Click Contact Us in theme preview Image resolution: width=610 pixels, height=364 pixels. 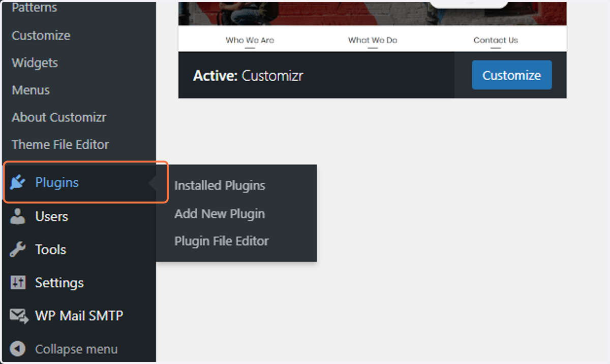click(496, 40)
